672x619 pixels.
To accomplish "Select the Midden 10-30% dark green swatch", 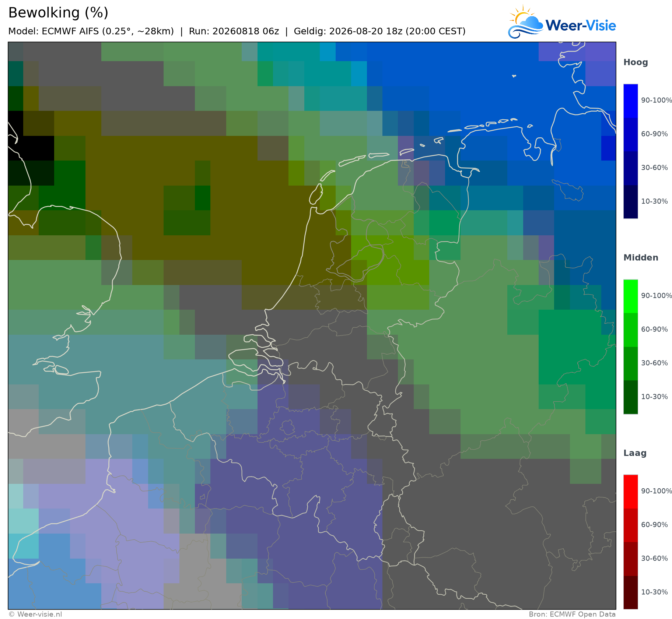I will pyautogui.click(x=630, y=397).
